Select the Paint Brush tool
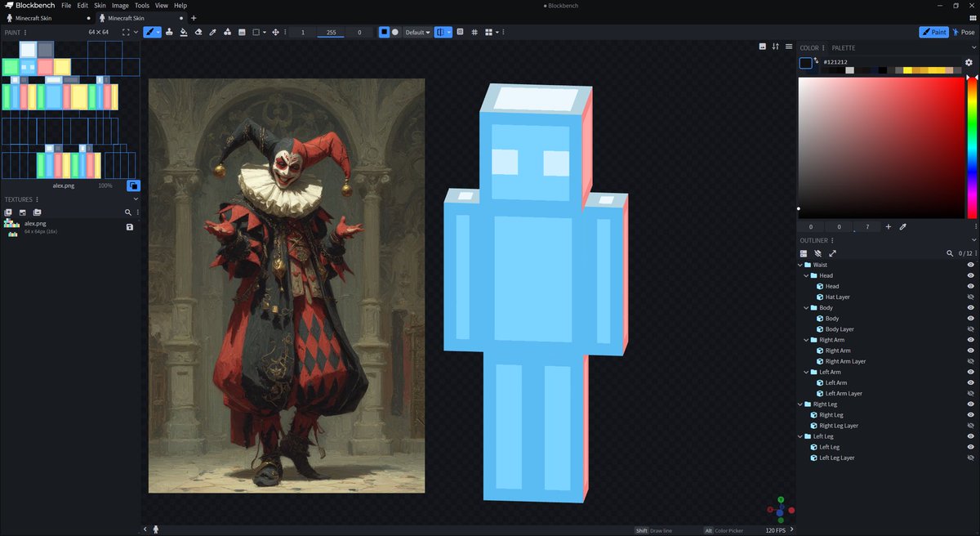Viewport: 980px width, 536px height. click(149, 32)
